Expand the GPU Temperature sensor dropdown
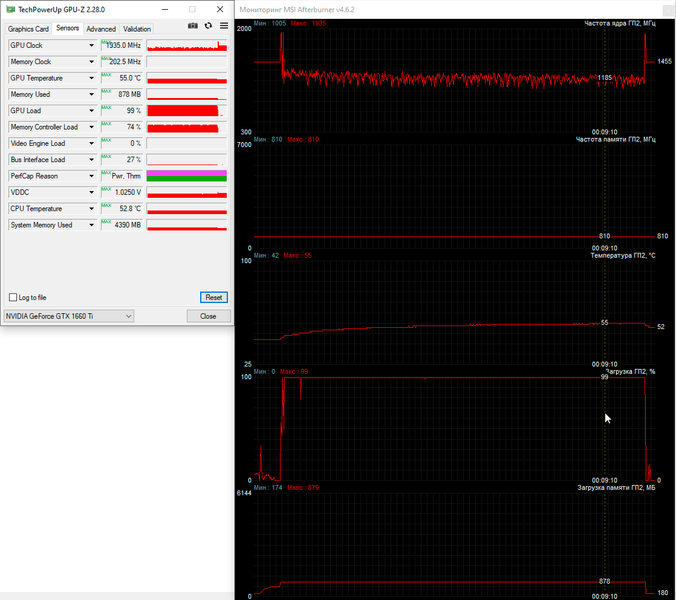The height and width of the screenshot is (600, 676). [x=91, y=78]
